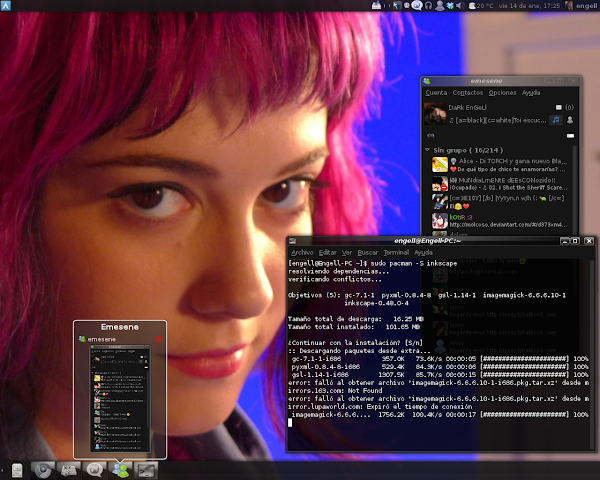Screen dimensions: 600x480
Task: Open the volume speaker tray icon
Action: pos(460,5)
